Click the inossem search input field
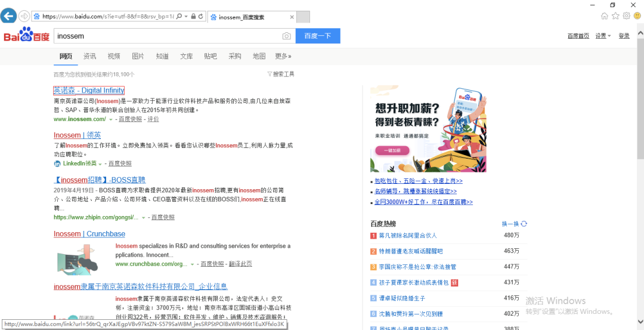 tap(168, 36)
